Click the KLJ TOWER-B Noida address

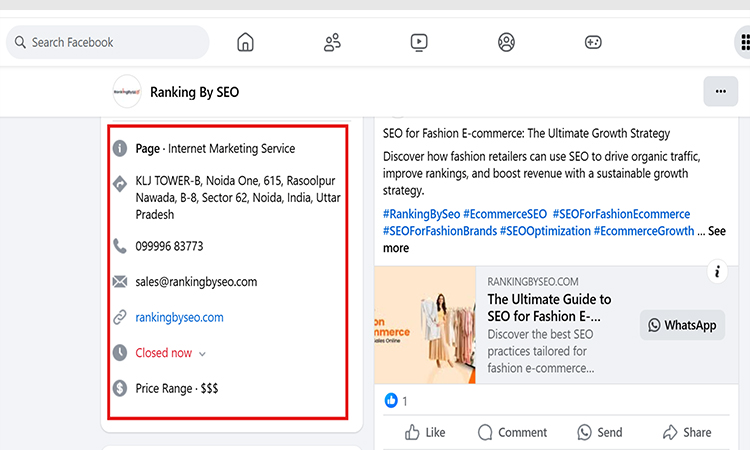[238, 198]
